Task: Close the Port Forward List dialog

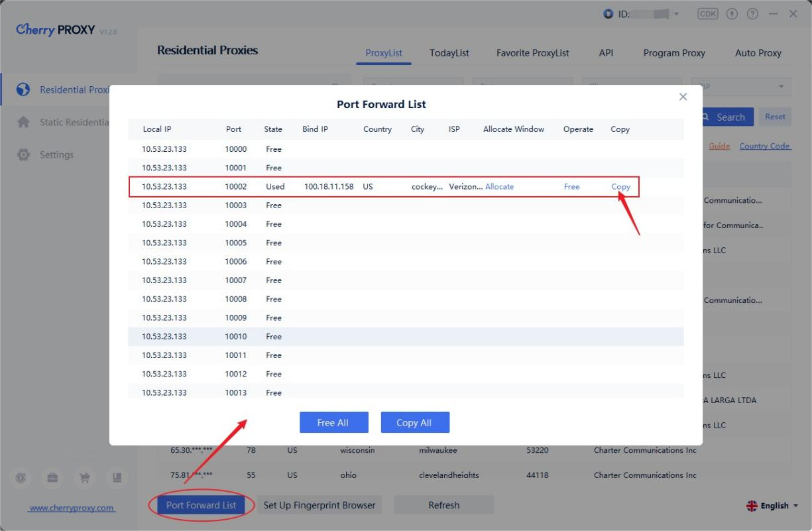Action: click(x=683, y=97)
